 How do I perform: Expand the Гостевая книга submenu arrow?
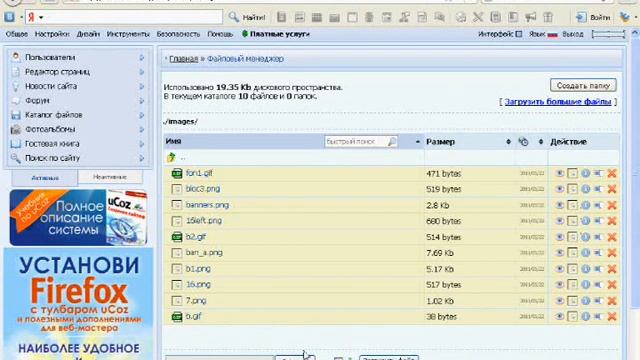coord(141,144)
